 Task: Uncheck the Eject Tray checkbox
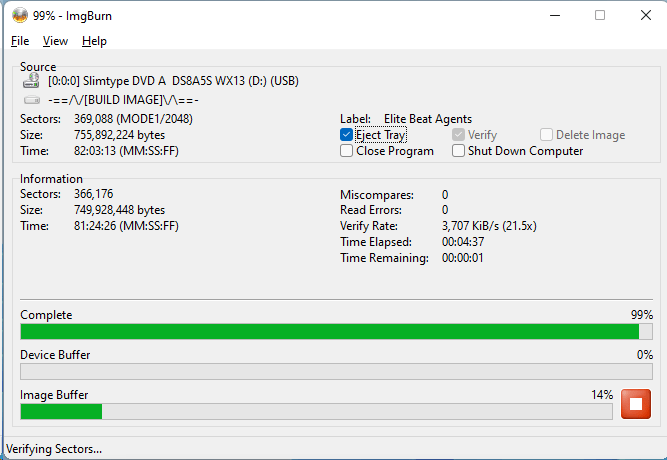pos(347,135)
